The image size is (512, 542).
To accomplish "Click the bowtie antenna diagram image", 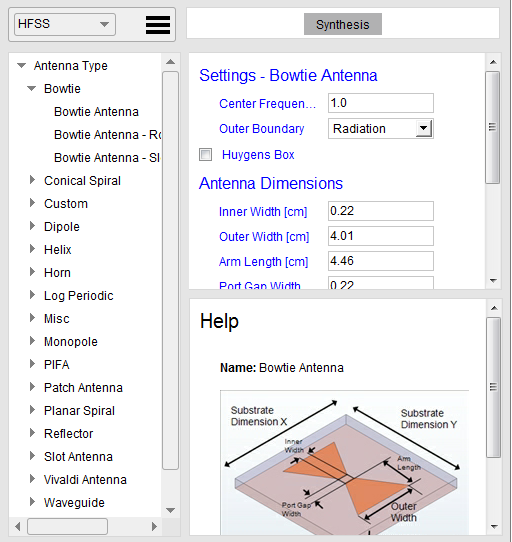I will [x=344, y=463].
